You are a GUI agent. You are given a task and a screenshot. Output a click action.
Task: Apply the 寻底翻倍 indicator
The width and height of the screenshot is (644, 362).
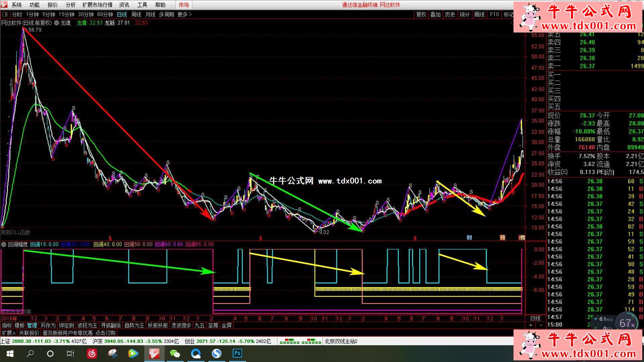111,325
